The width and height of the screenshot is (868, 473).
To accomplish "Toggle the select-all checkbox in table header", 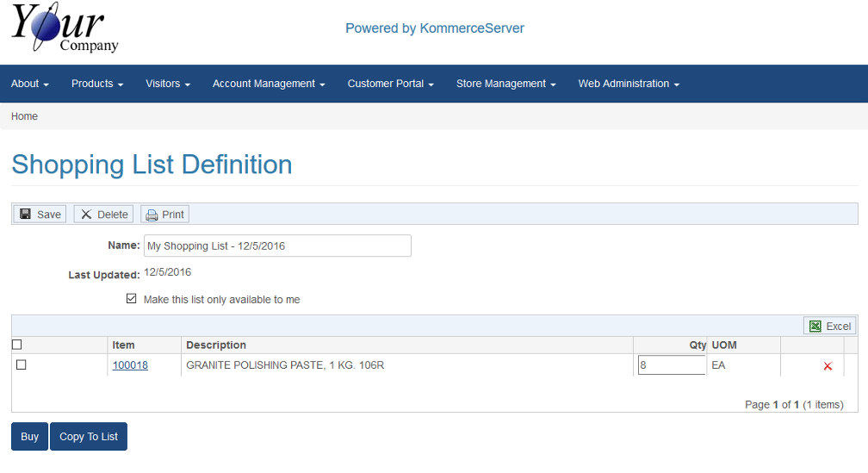I will coord(17,345).
